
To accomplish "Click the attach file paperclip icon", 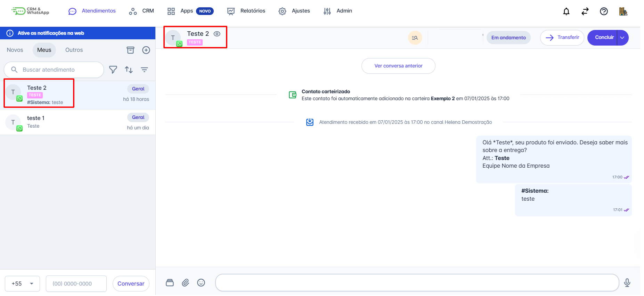I will coord(186,283).
